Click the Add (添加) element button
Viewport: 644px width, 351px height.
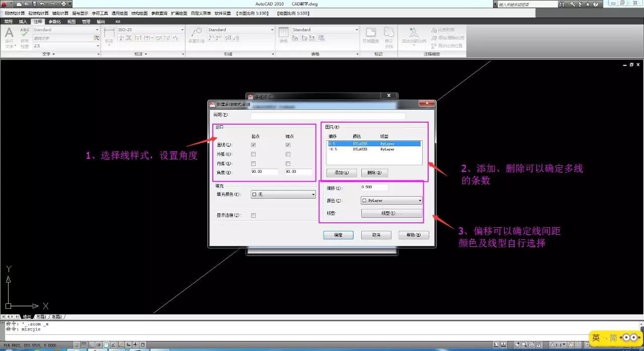point(342,172)
